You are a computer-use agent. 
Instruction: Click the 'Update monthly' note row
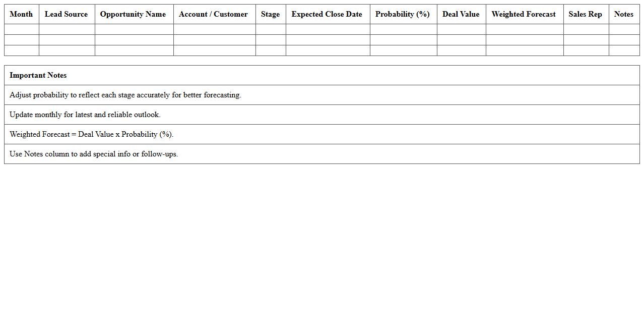pos(85,115)
